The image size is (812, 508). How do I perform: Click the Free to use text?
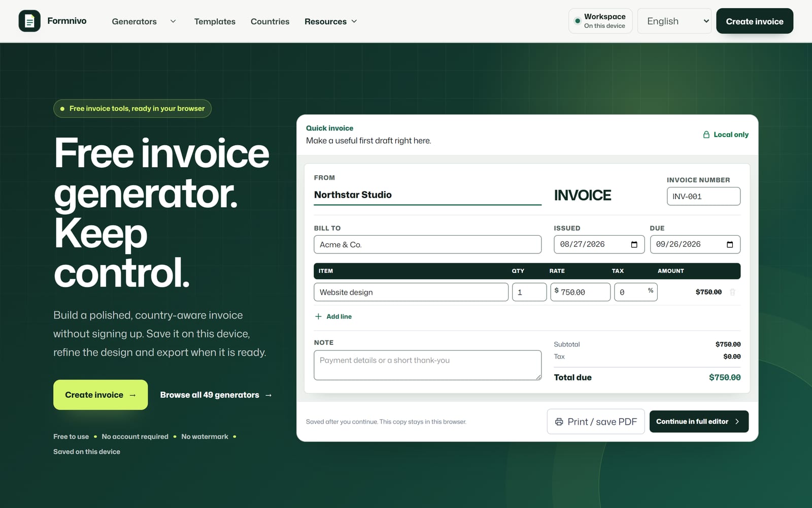(71, 436)
